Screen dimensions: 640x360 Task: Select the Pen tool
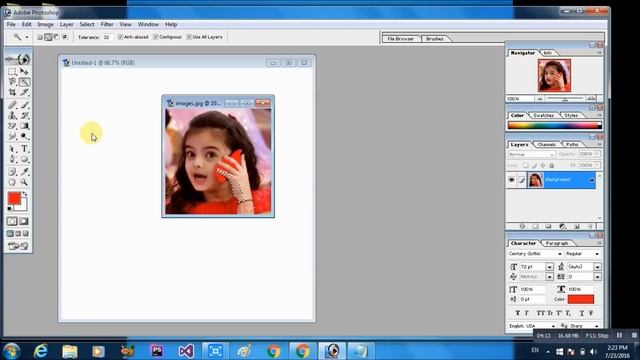[12, 159]
